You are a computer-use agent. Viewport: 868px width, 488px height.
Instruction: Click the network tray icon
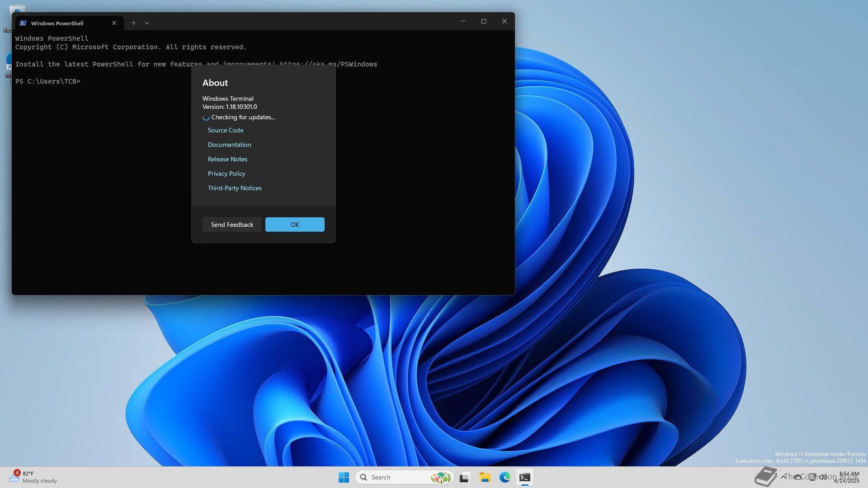point(812,477)
